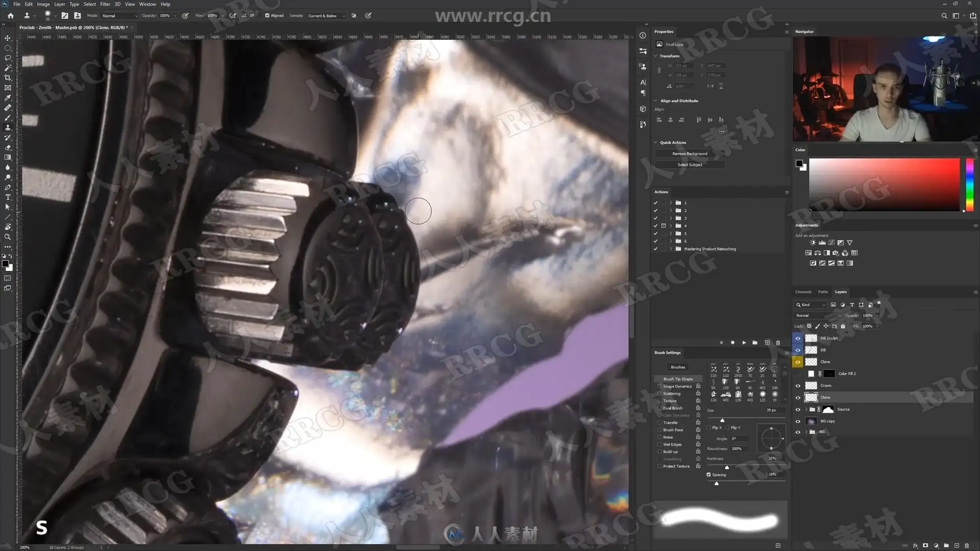The width and height of the screenshot is (980, 551).
Task: Expand the Source layer group
Action: [806, 410]
